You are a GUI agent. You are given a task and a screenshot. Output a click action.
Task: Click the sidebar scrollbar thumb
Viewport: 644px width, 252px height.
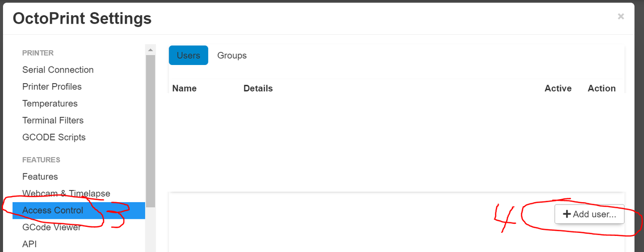pos(150,131)
